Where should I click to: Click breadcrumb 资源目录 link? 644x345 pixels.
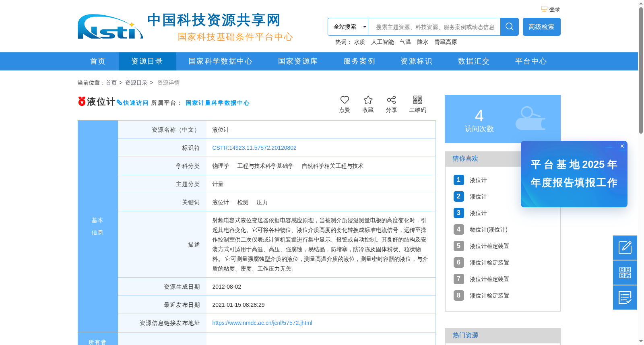pos(136,83)
